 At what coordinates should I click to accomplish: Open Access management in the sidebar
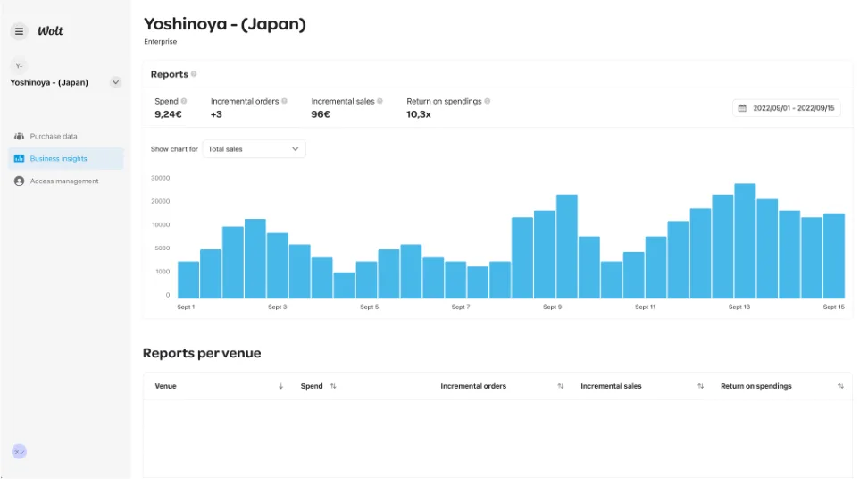pyautogui.click(x=66, y=181)
